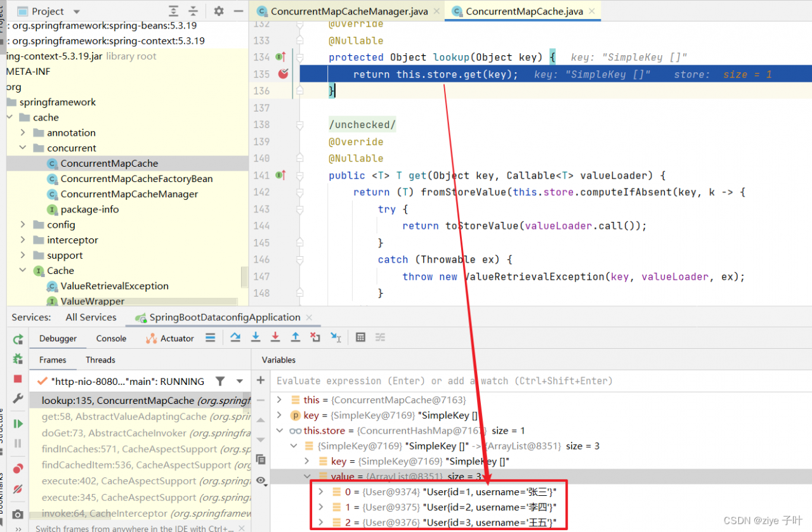The image size is (812, 532).
Task: Add a new watch with the plus icon
Action: point(261,380)
